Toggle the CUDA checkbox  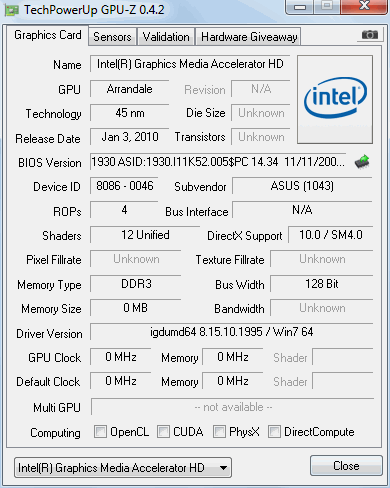pyautogui.click(x=163, y=431)
